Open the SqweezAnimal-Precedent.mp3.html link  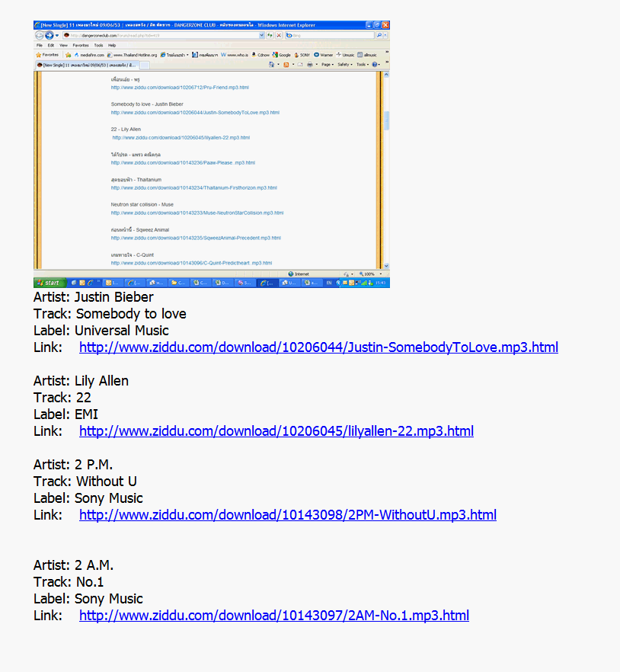tap(196, 238)
